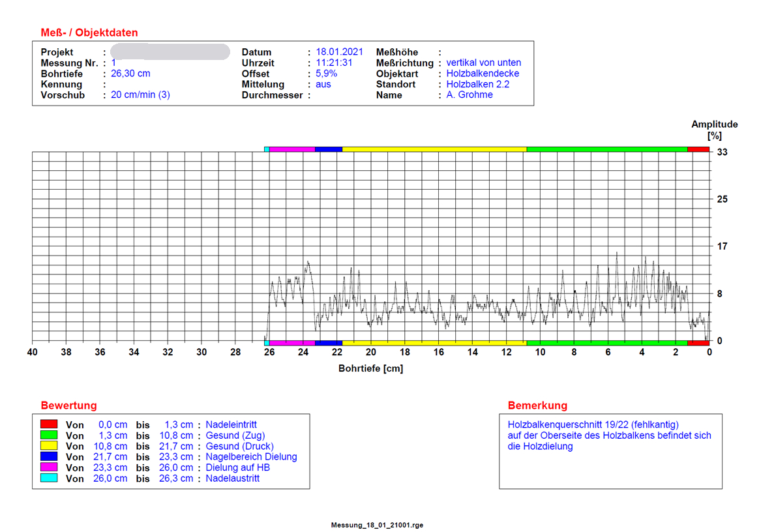Click the red segment on top color bar
Screen dimensions: 761x532
point(698,149)
